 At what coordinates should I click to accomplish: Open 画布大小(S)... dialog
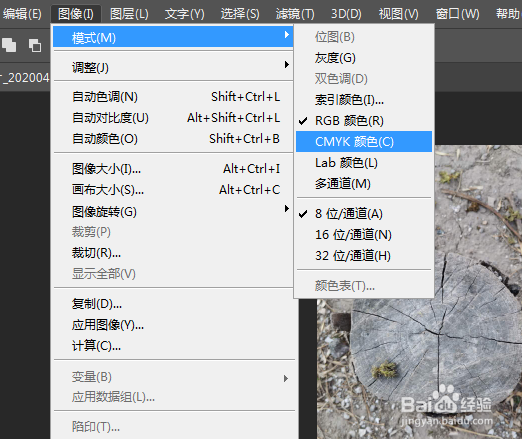[173, 190]
